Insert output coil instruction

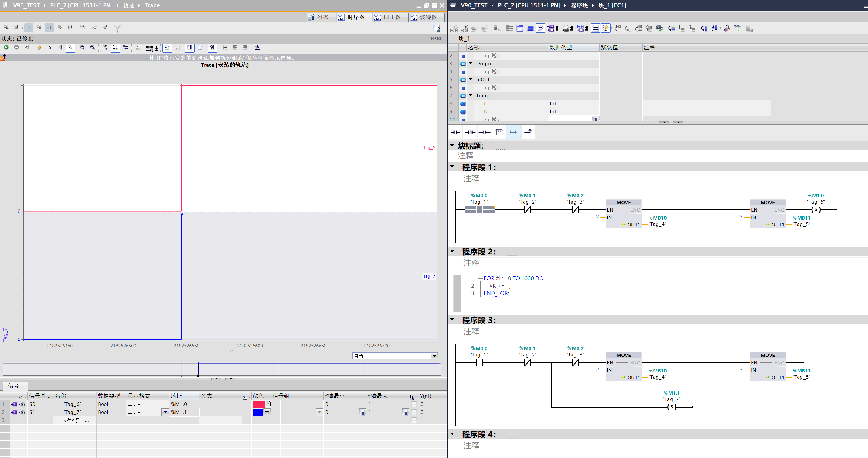[x=484, y=132]
